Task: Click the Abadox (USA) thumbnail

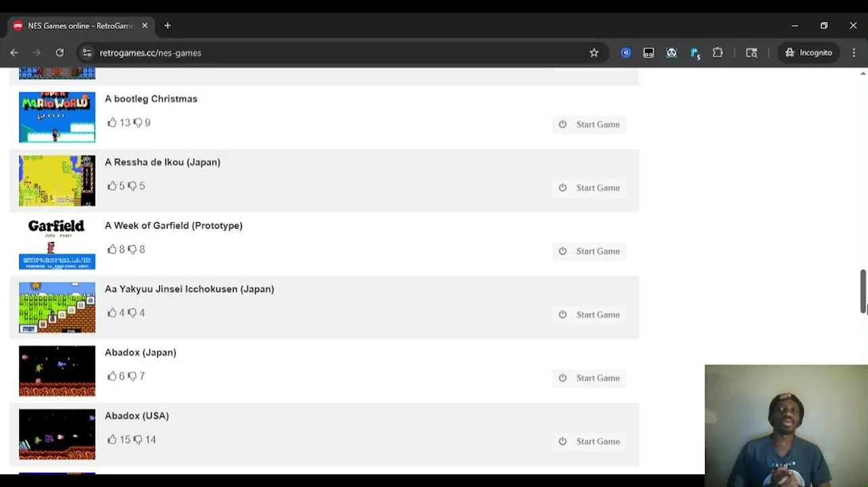Action: coord(57,434)
